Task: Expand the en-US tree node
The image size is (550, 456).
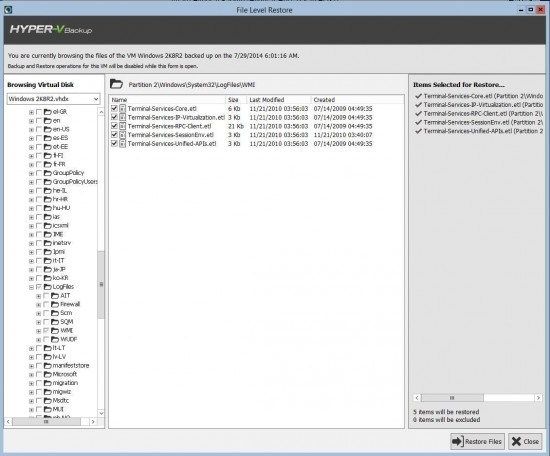Action: tap(32, 129)
